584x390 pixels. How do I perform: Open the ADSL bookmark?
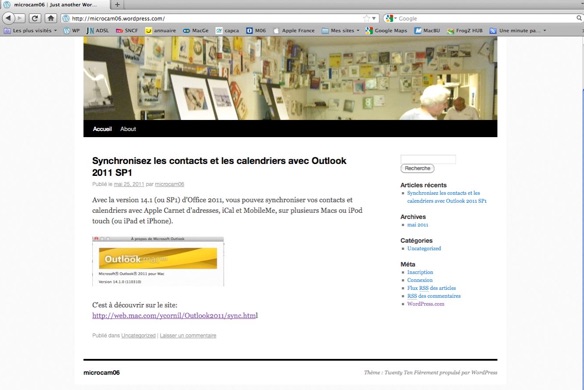click(98, 31)
